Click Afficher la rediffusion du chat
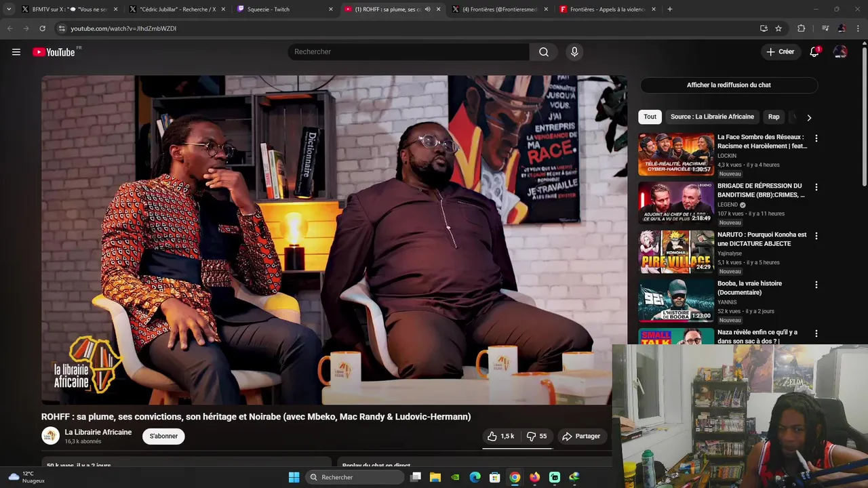 729,85
